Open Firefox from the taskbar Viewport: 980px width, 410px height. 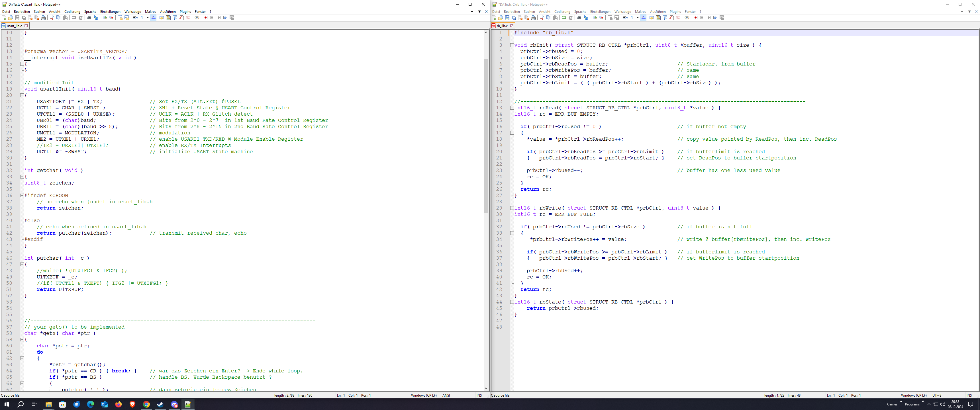118,404
